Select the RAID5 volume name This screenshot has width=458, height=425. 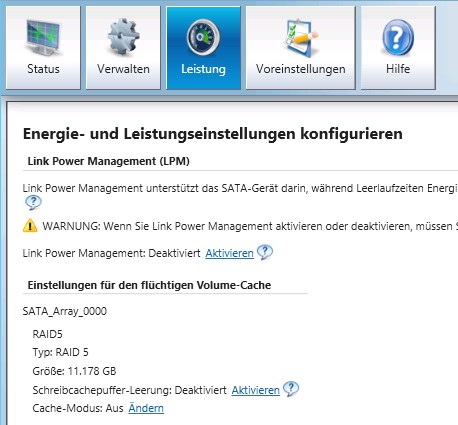[47, 334]
